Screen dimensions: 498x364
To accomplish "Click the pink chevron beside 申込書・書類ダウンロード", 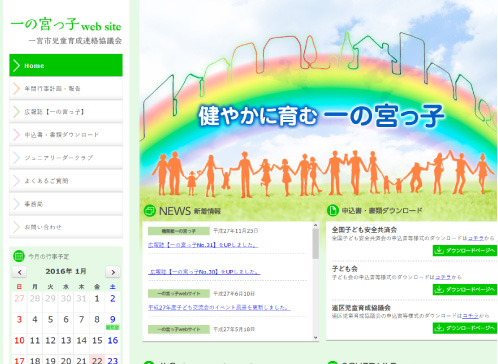I will click(x=16, y=135).
